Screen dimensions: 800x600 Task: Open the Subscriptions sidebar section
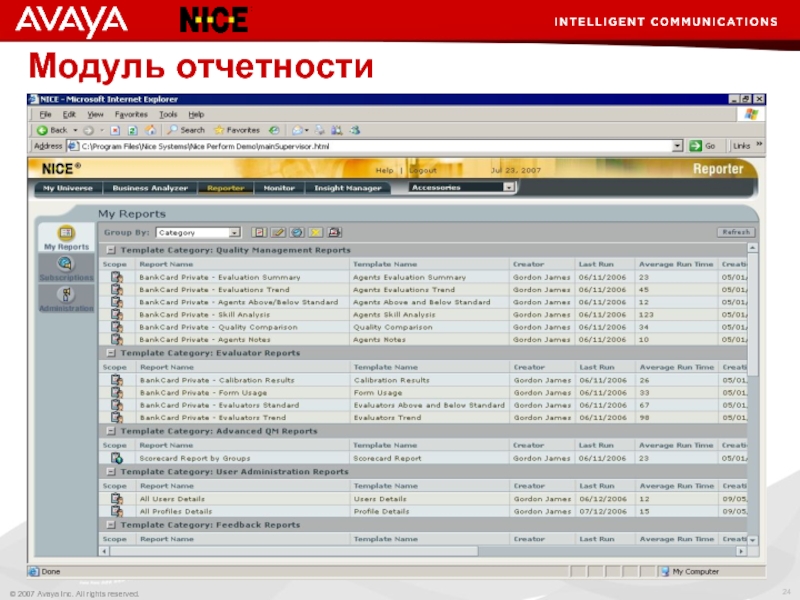tap(65, 267)
